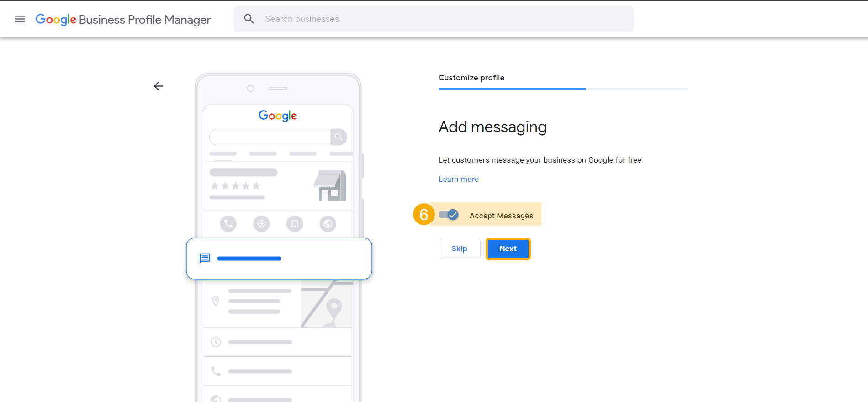Click the Accept Messages label
Image resolution: width=868 pixels, height=402 pixels.
501,216
